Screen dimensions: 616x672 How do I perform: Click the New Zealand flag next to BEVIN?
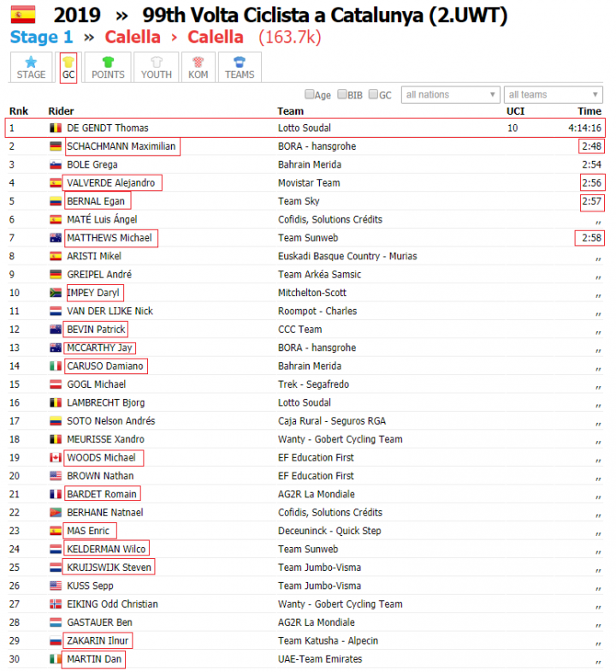click(56, 330)
